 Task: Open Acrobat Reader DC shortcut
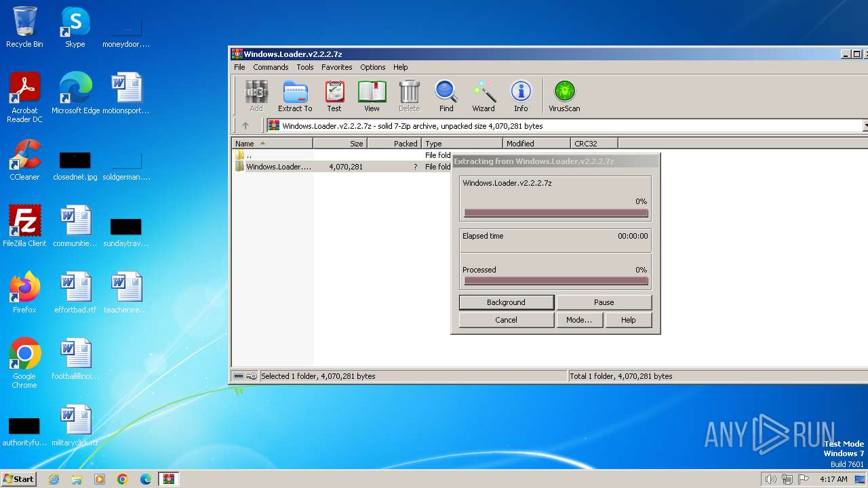[x=24, y=98]
